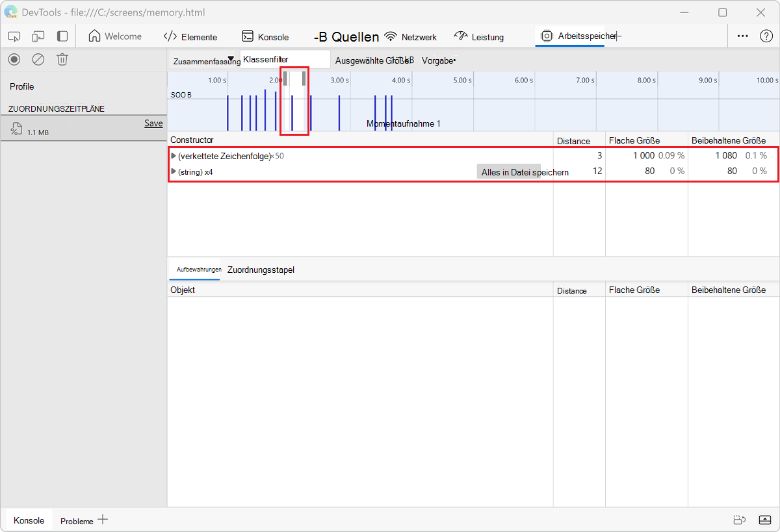Expand the (string) x4 row
This screenshot has width=780, height=532.
pos(173,171)
